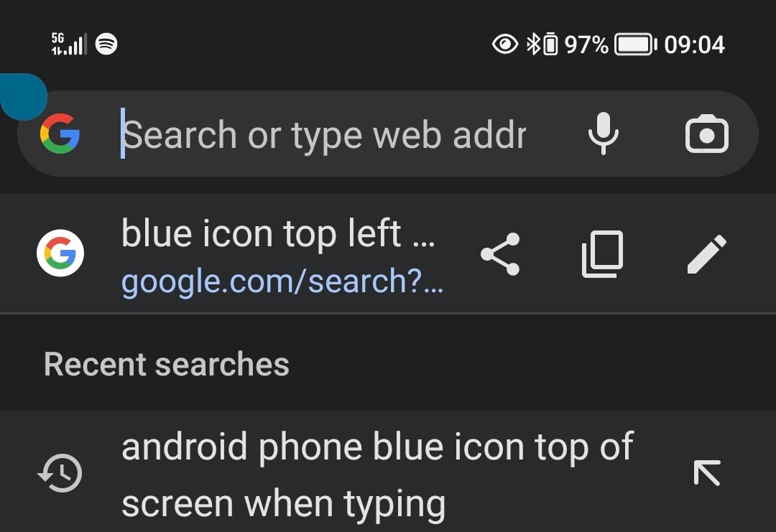Select "android phone blue icon" recent search
The image size is (776, 532).
[377, 474]
